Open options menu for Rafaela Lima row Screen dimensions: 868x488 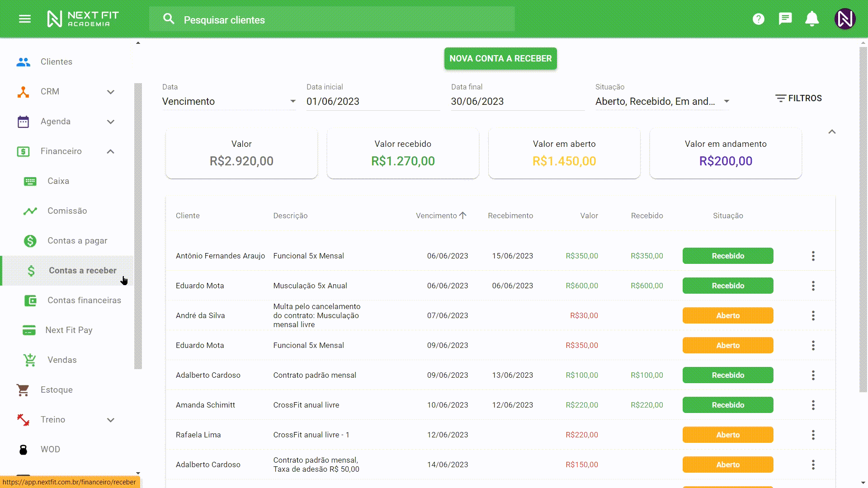point(813,435)
